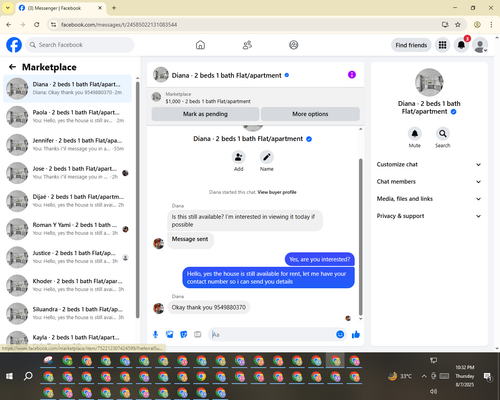
Task: Open the Groups icon in top navigation
Action: coord(294,45)
